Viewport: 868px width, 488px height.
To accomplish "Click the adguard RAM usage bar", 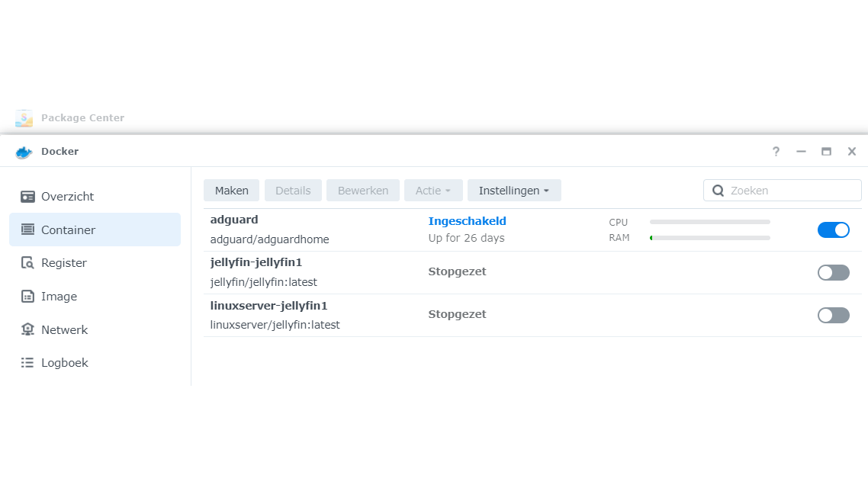I will (x=709, y=238).
